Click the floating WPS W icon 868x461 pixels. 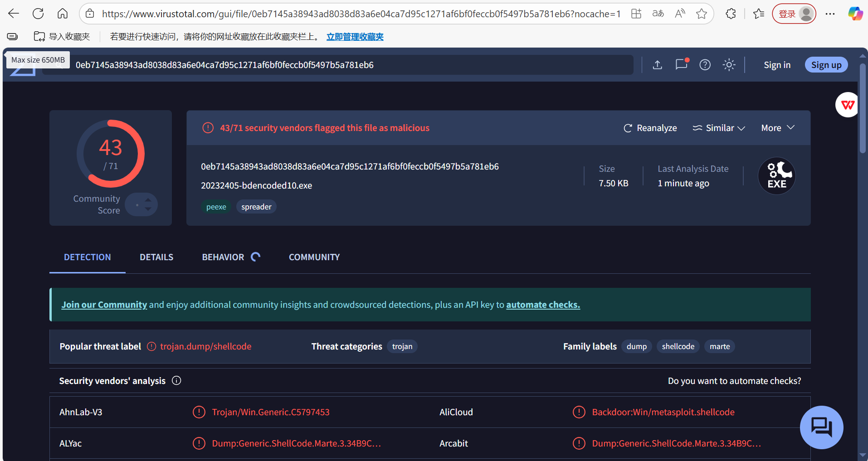click(848, 105)
